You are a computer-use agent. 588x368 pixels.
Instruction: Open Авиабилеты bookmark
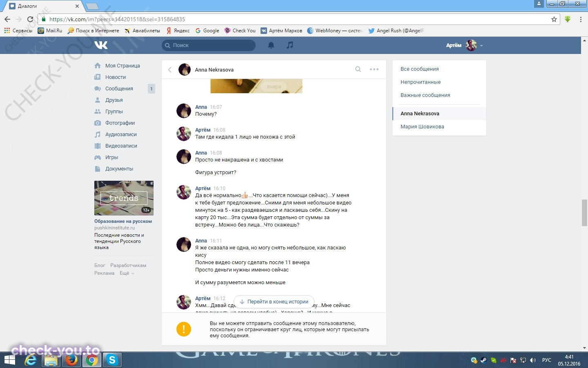pyautogui.click(x=142, y=31)
